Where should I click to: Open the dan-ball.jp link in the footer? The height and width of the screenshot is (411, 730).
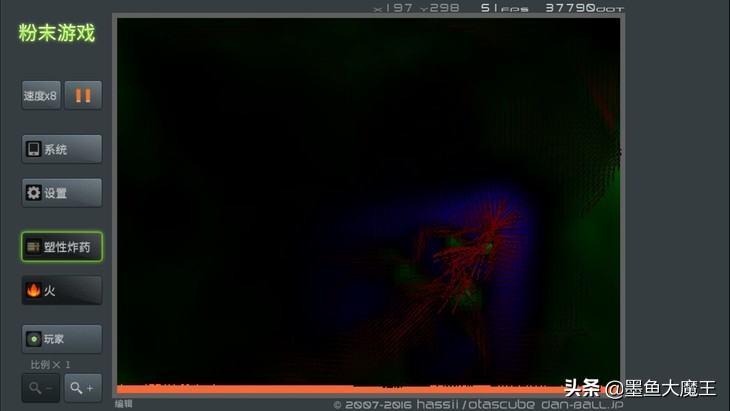(x=591, y=405)
